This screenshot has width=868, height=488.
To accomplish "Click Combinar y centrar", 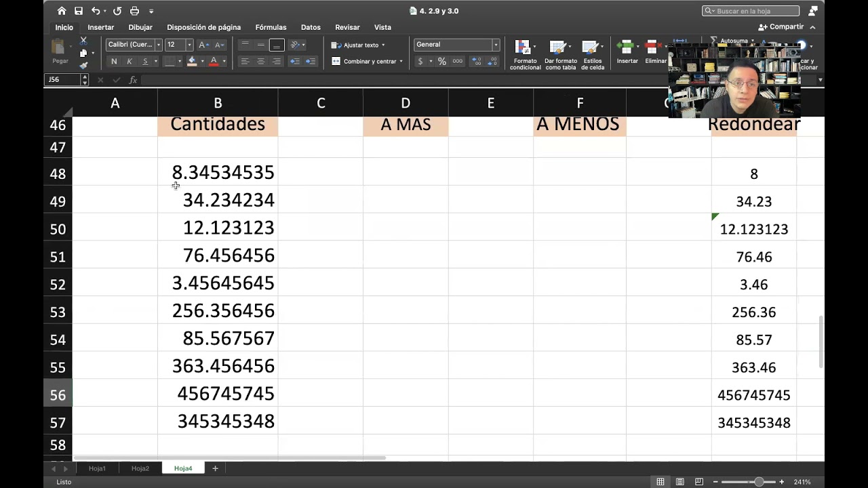I will tap(367, 62).
